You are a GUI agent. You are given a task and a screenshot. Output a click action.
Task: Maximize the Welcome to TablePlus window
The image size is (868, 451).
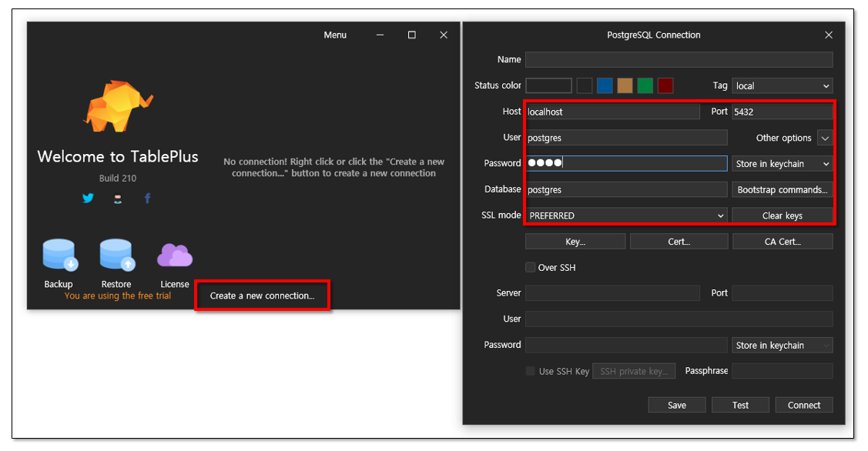[412, 35]
